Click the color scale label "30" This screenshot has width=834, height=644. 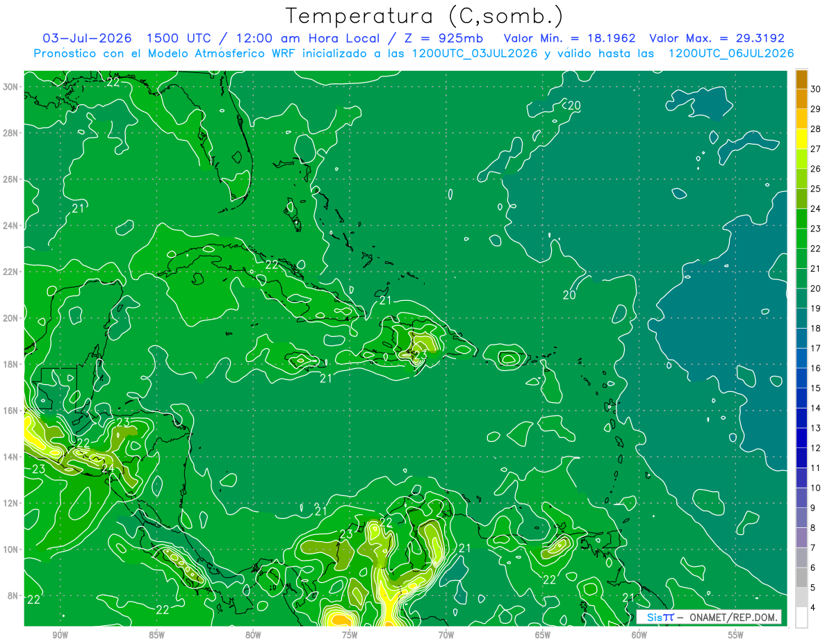tap(816, 89)
